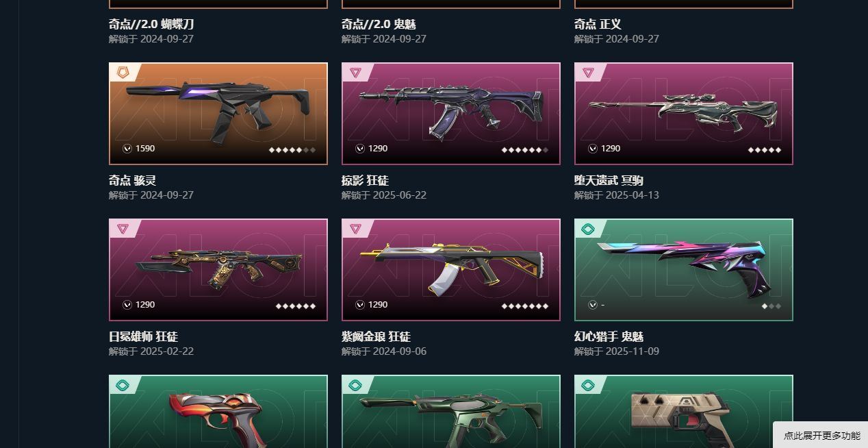Image resolution: width=868 pixels, height=448 pixels.
Task: Click the orange tier icon on 奇点 骇灵 card
Action: (x=123, y=73)
